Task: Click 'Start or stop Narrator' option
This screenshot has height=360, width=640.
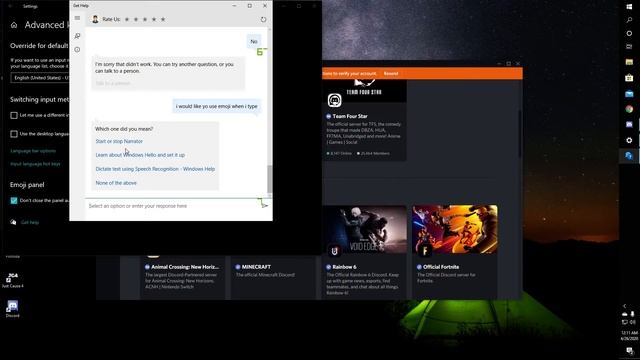Action: click(119, 141)
